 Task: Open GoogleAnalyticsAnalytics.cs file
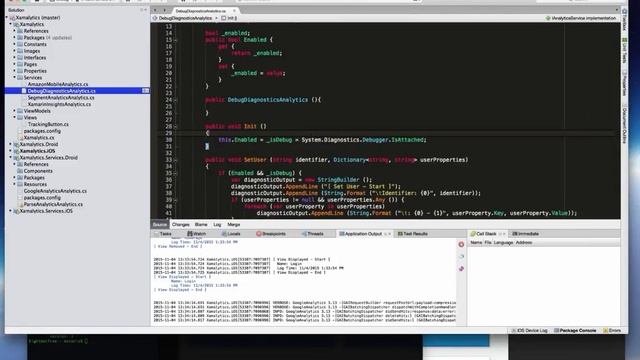tap(55, 191)
